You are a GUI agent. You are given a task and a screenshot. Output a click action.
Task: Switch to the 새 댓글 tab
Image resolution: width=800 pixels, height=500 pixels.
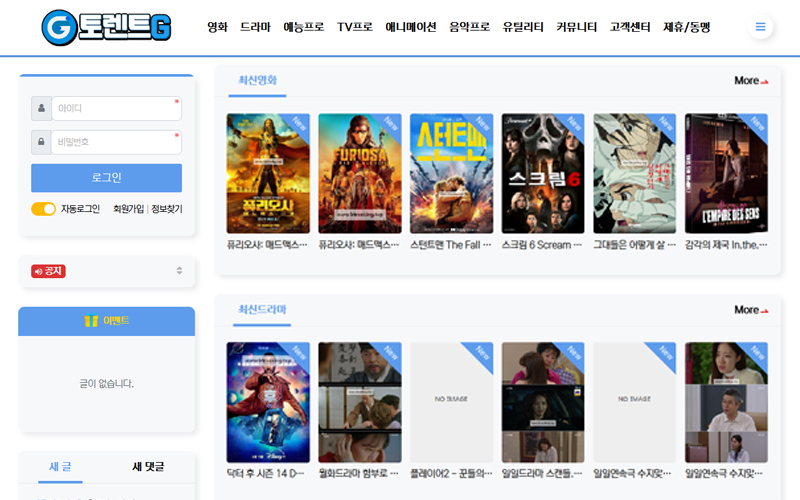[x=148, y=467]
